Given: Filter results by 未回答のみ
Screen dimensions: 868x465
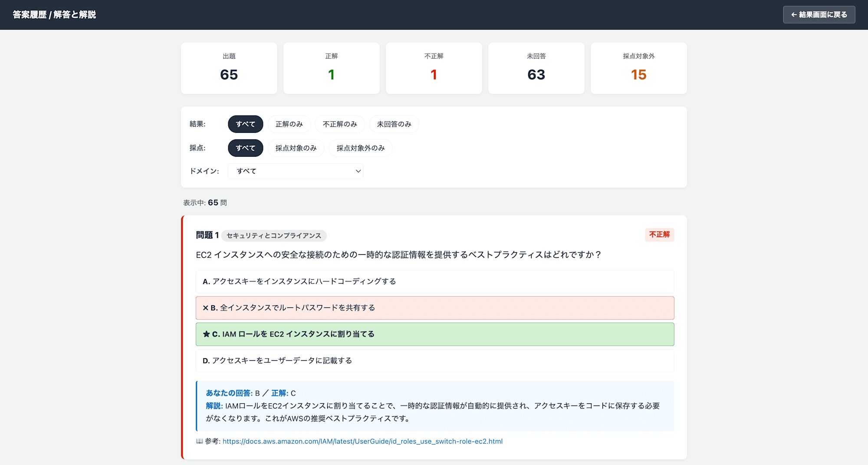Looking at the screenshot, I should [x=394, y=124].
